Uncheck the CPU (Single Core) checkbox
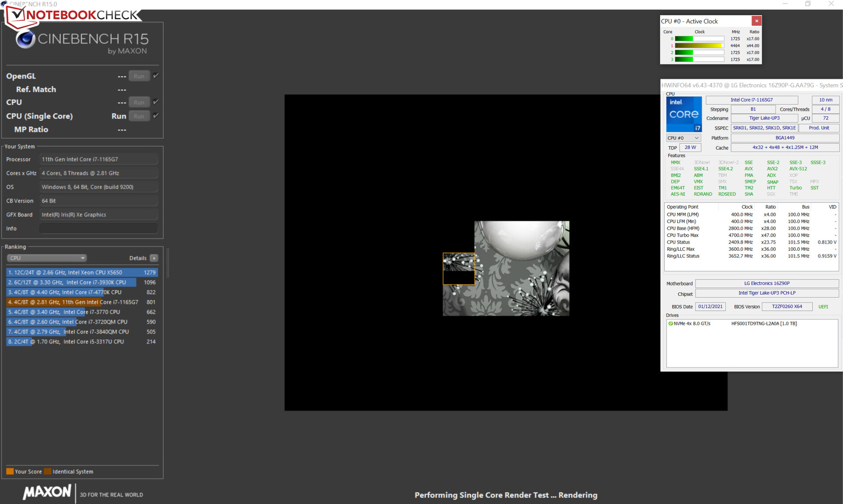 coord(155,115)
